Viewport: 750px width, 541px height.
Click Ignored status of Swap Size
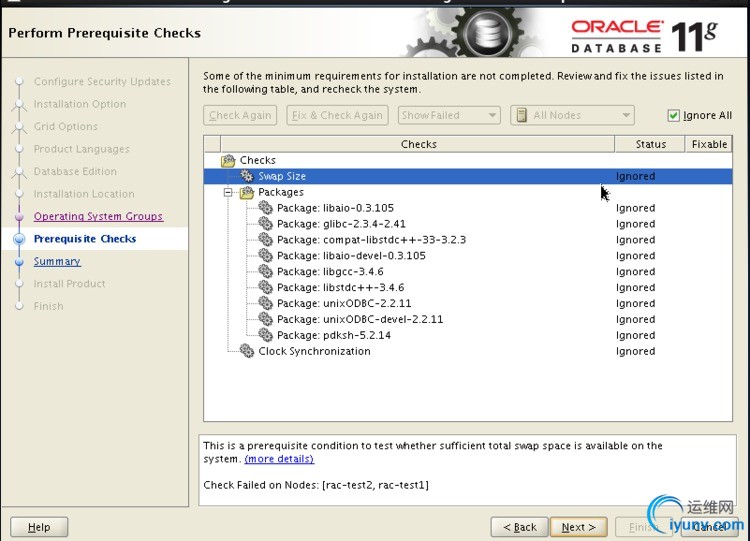tap(635, 176)
